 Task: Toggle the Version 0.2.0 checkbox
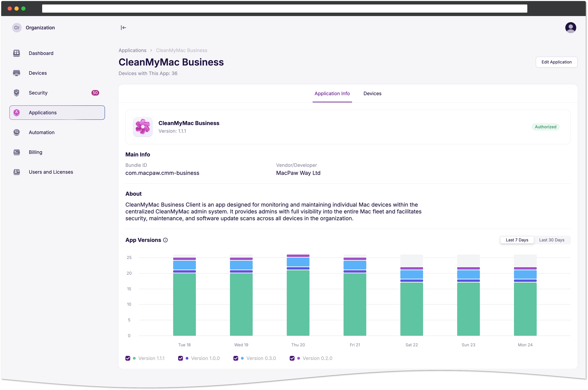coord(292,358)
